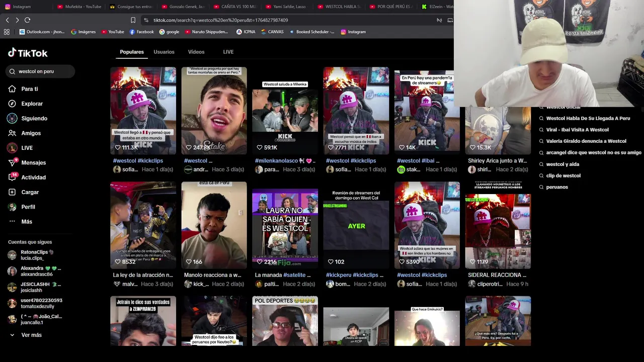Open the Actividad notifications icon
644x362 pixels.
click(12, 177)
